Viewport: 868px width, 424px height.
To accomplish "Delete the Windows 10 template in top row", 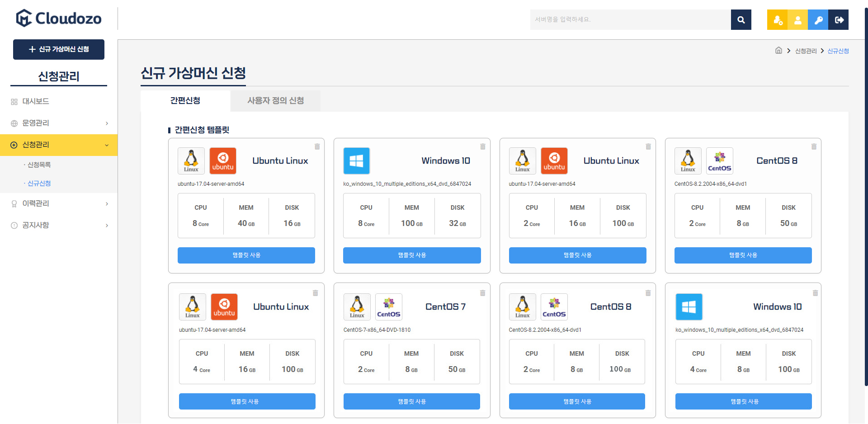I will coord(482,146).
